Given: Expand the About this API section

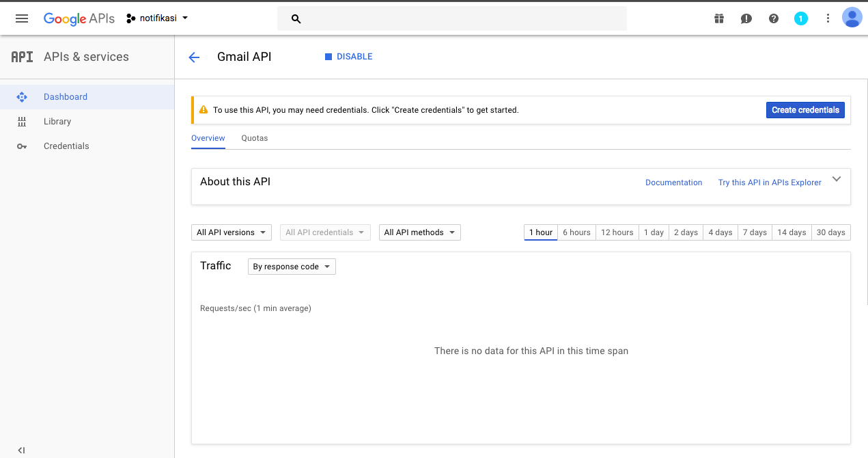Looking at the screenshot, I should (837, 179).
